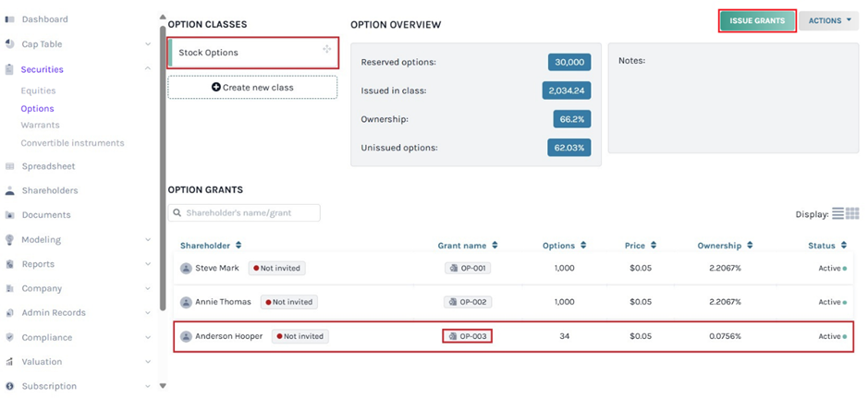Click the Ownership value 66.2%
Viewport: 868px width, 398px height.
point(572,119)
